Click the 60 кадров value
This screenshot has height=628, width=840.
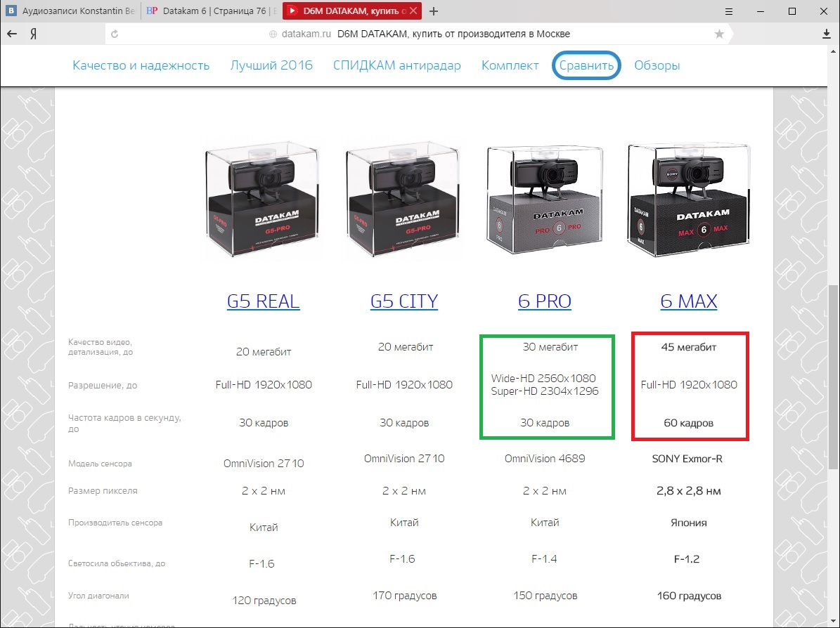click(688, 423)
